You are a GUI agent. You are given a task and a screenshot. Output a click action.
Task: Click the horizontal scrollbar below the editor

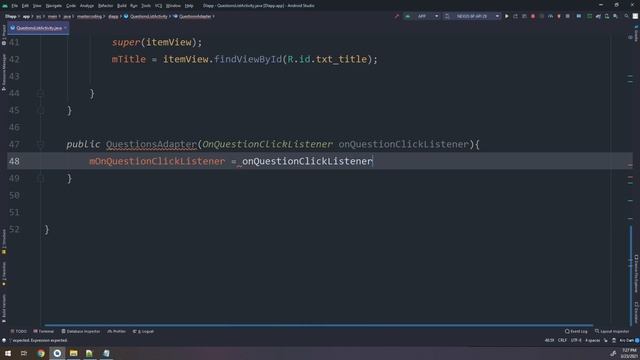coord(318,325)
